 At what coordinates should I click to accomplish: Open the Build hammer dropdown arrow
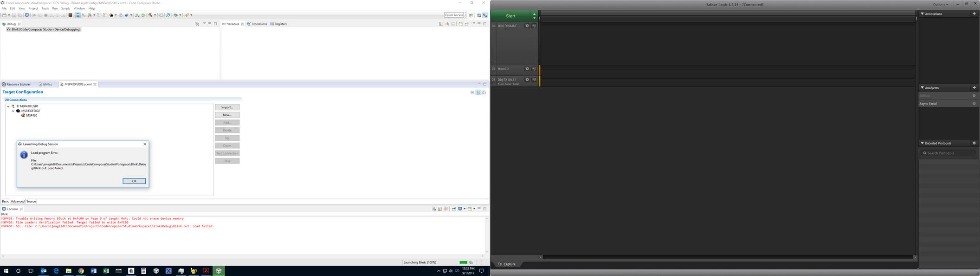[155, 15]
